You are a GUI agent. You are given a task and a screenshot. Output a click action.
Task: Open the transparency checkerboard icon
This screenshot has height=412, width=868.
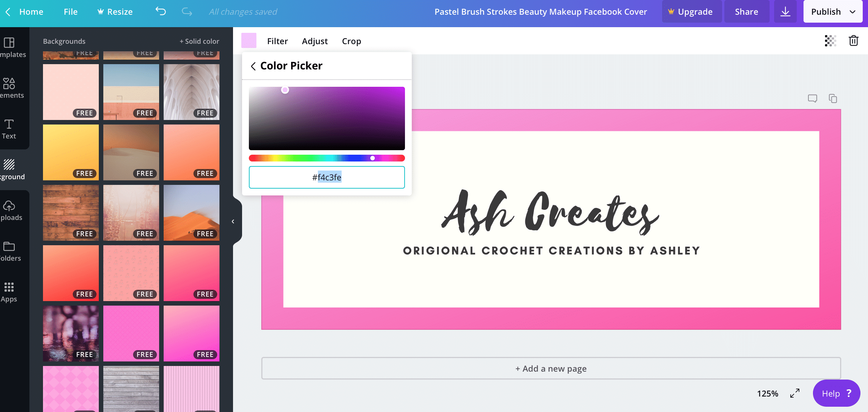pos(830,41)
